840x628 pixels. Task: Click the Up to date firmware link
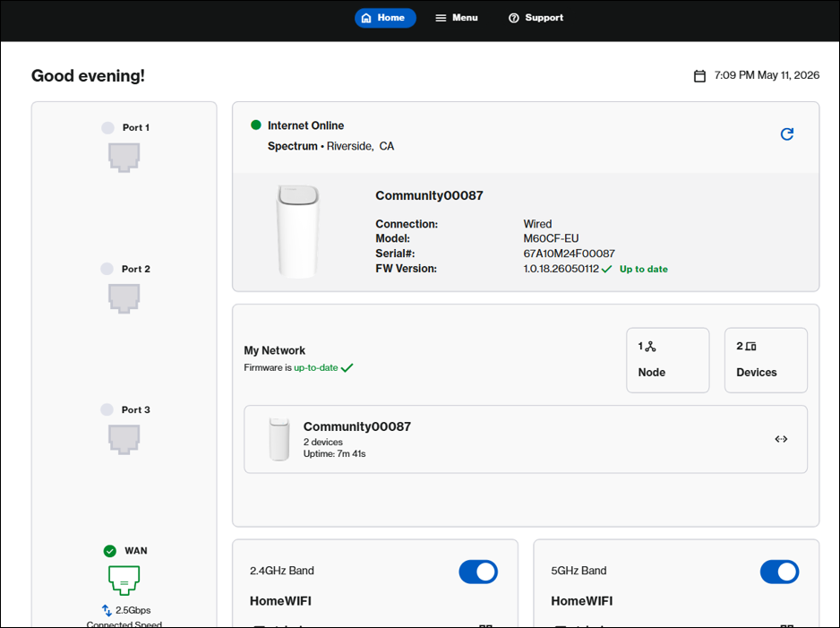(643, 269)
